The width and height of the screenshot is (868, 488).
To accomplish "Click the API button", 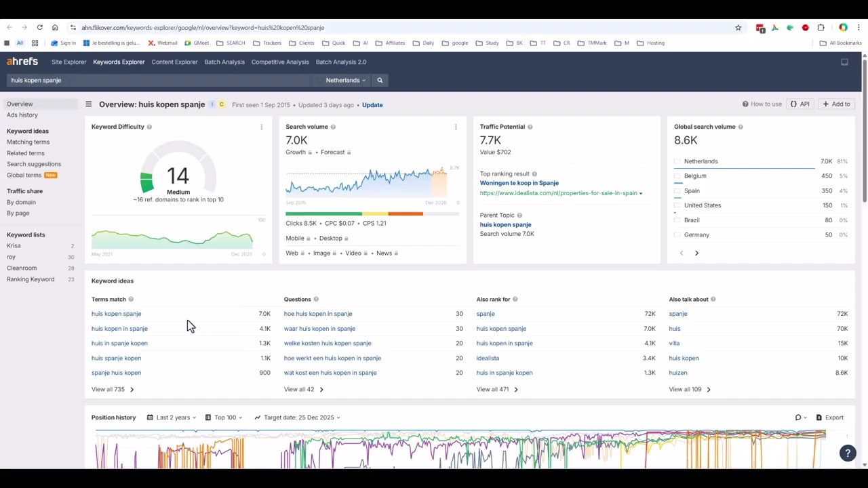I will point(800,104).
